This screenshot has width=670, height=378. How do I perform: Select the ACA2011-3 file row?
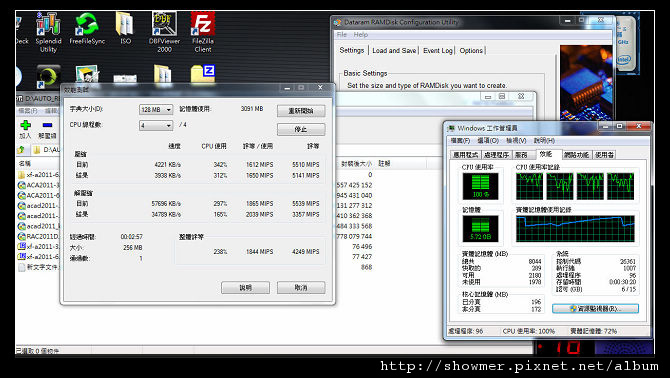(x=38, y=185)
